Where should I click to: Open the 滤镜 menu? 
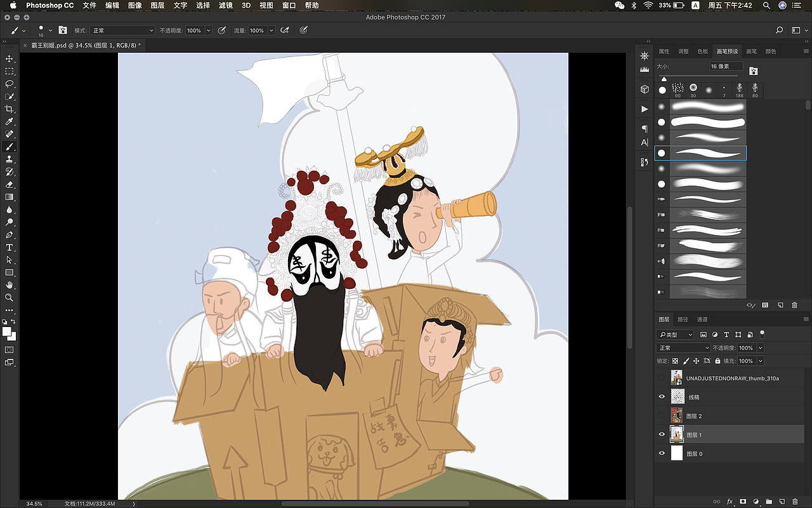coord(225,5)
